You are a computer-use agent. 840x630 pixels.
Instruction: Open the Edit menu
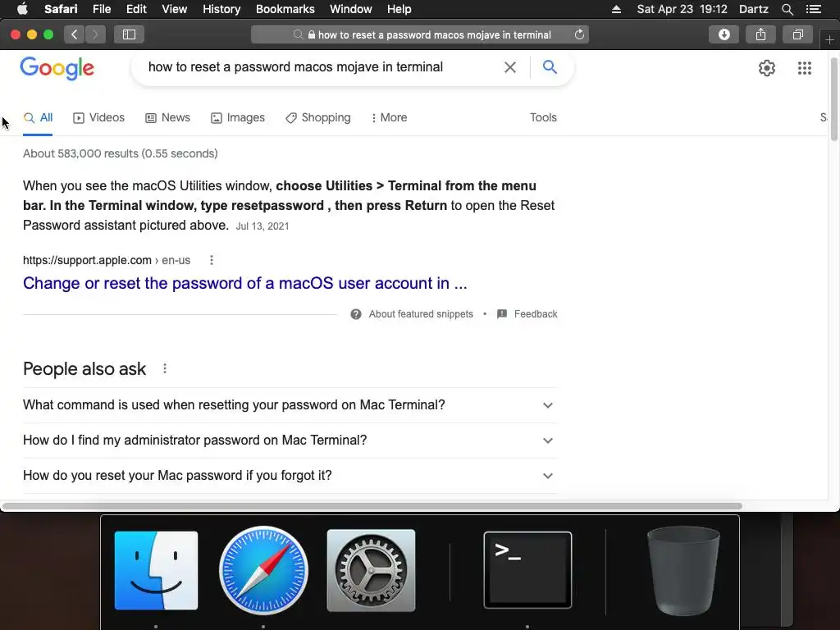tap(137, 9)
